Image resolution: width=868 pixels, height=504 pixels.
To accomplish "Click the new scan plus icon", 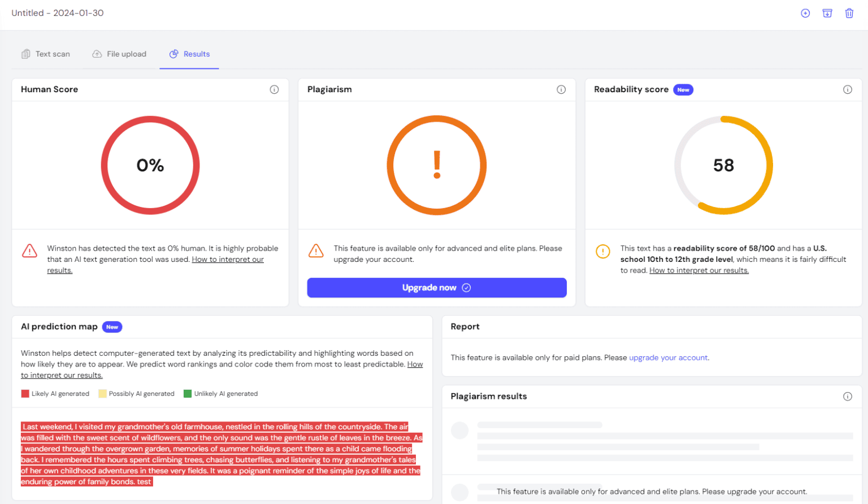I will (805, 13).
